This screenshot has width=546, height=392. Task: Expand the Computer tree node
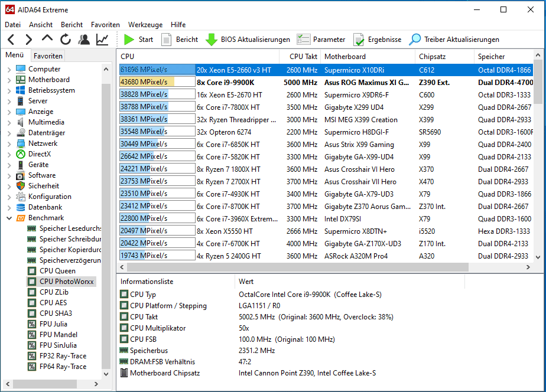pyautogui.click(x=9, y=69)
